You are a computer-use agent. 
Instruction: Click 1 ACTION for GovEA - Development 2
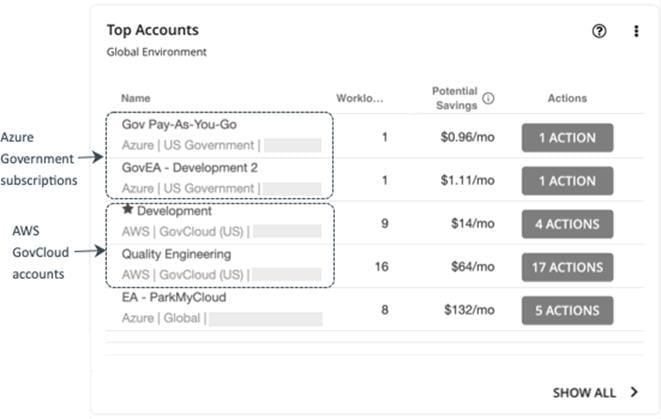coord(567,181)
